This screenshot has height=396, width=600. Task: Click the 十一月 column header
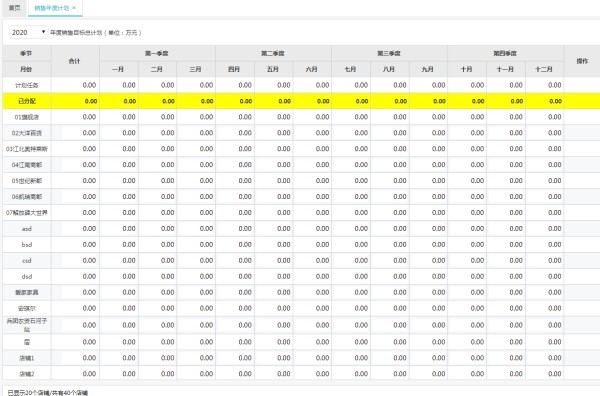click(505, 69)
